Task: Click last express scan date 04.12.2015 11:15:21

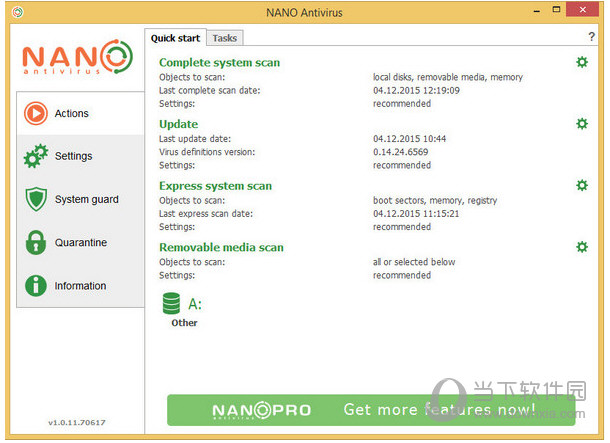Action: [416, 214]
